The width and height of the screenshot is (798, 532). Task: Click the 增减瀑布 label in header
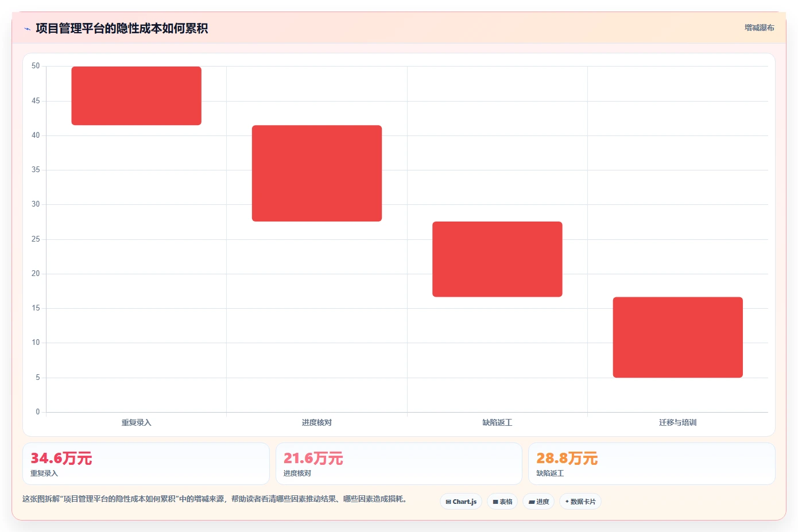click(759, 28)
